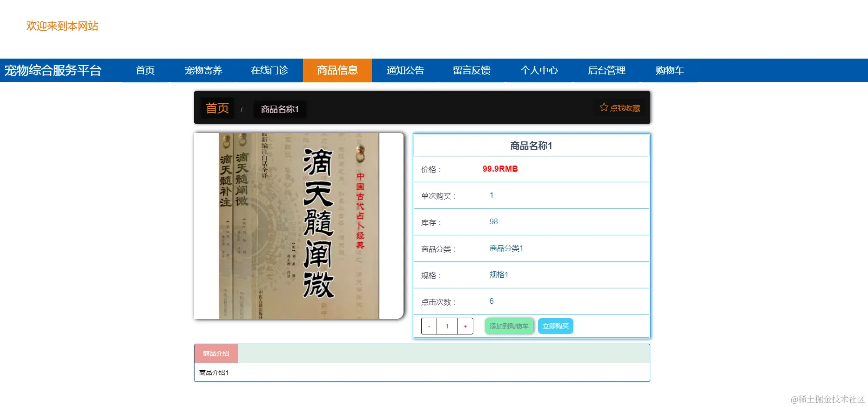Click the 商品分类1 category value

[506, 248]
